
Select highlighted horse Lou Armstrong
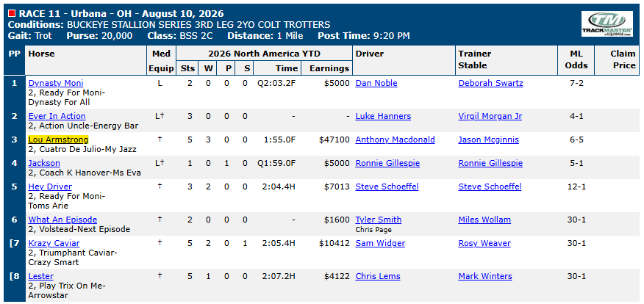click(x=58, y=140)
